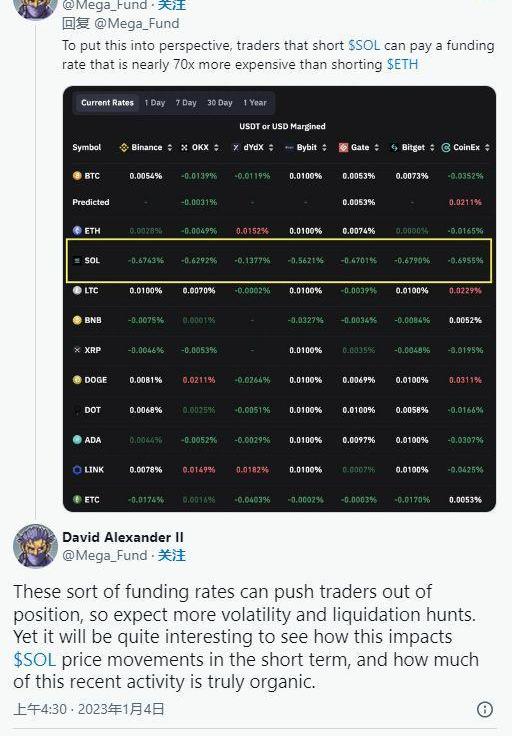Sort the Bybit column with its arrows
512x736 pixels.
324,147
